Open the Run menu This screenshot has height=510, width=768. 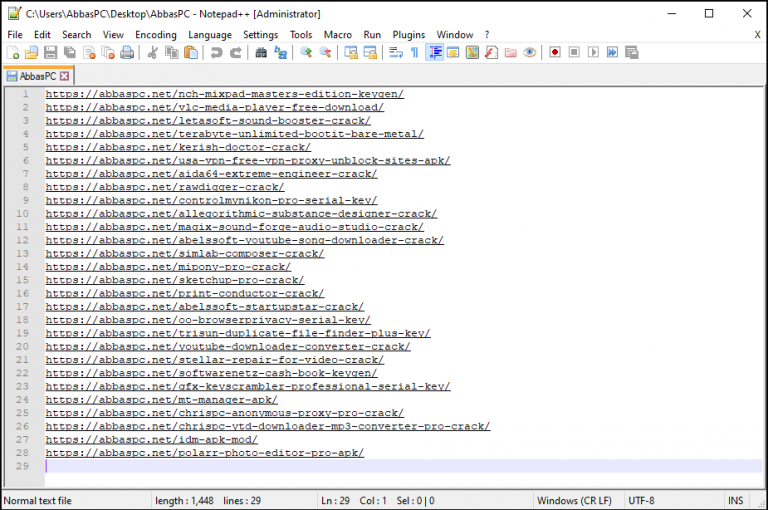[x=372, y=35]
